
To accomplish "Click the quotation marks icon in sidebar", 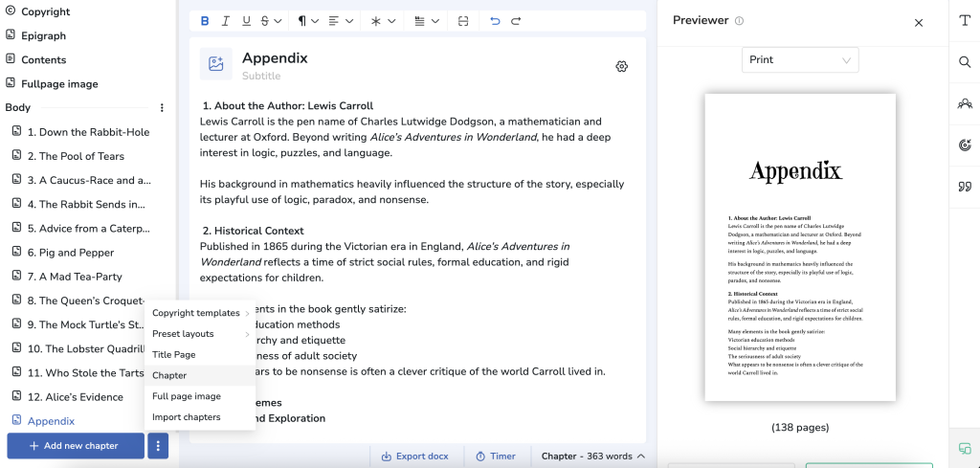I will click(x=965, y=187).
